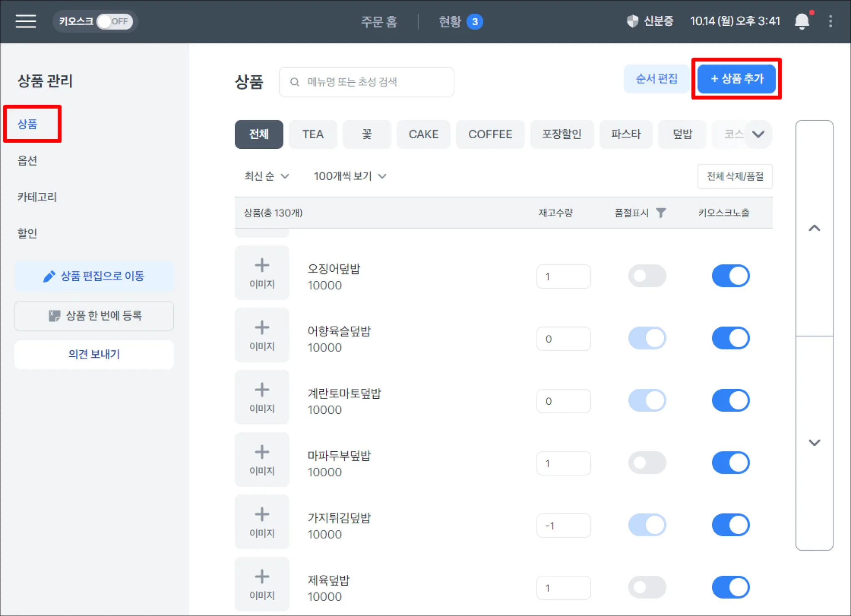Click the 전체 삭제/품절 button
The width and height of the screenshot is (851, 616).
pyautogui.click(x=734, y=177)
